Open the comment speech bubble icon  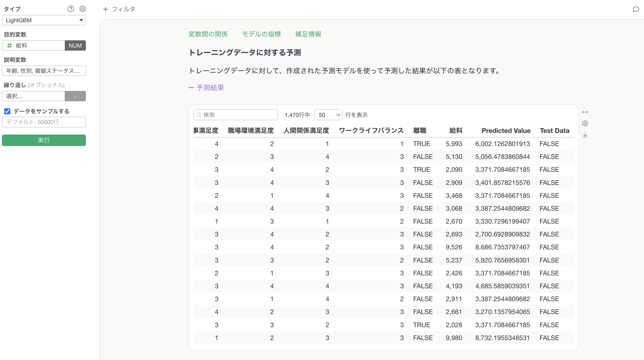click(x=636, y=9)
